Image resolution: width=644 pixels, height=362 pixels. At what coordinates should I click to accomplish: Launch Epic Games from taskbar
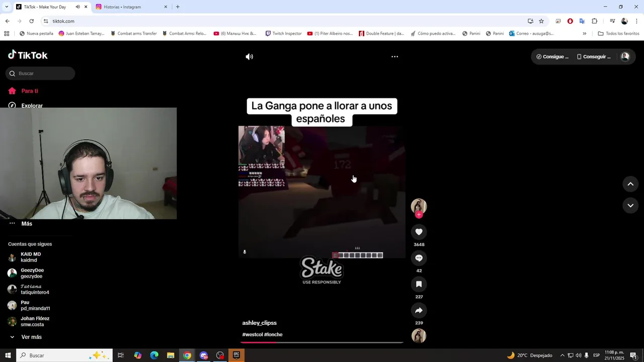(236, 355)
